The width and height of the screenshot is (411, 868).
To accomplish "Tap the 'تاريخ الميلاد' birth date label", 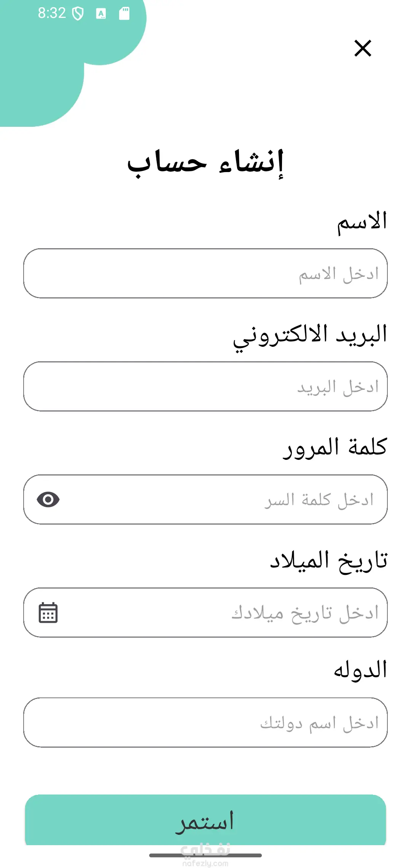I will [x=329, y=561].
